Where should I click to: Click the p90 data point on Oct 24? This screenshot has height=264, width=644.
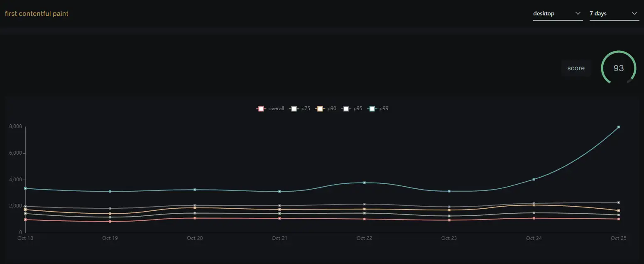click(534, 205)
